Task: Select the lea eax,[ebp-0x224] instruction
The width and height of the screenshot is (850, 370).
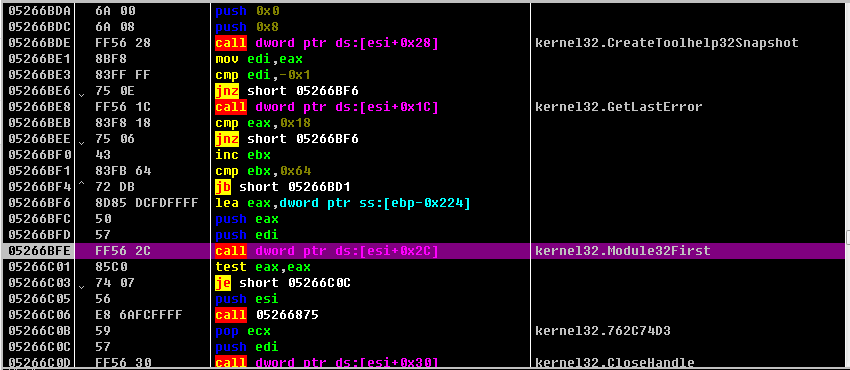Action: 343,203
